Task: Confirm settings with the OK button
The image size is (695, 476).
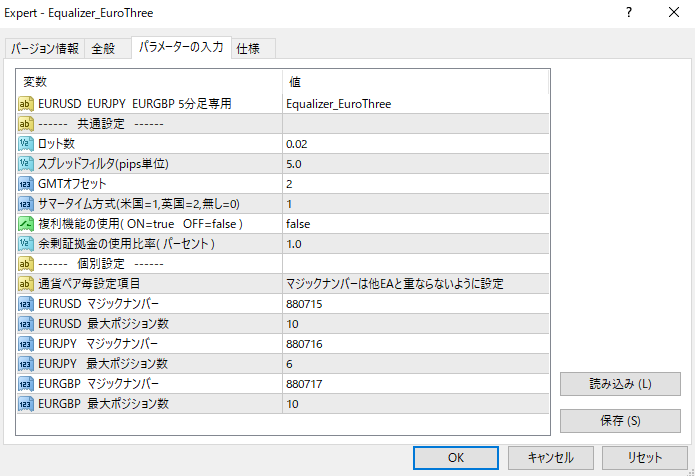Action: click(x=455, y=457)
